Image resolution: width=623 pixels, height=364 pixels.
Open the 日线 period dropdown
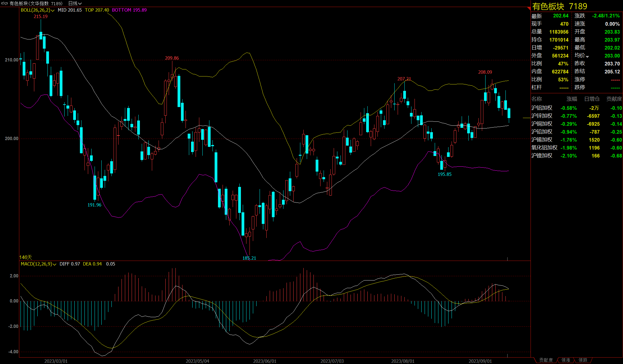(x=75, y=3)
